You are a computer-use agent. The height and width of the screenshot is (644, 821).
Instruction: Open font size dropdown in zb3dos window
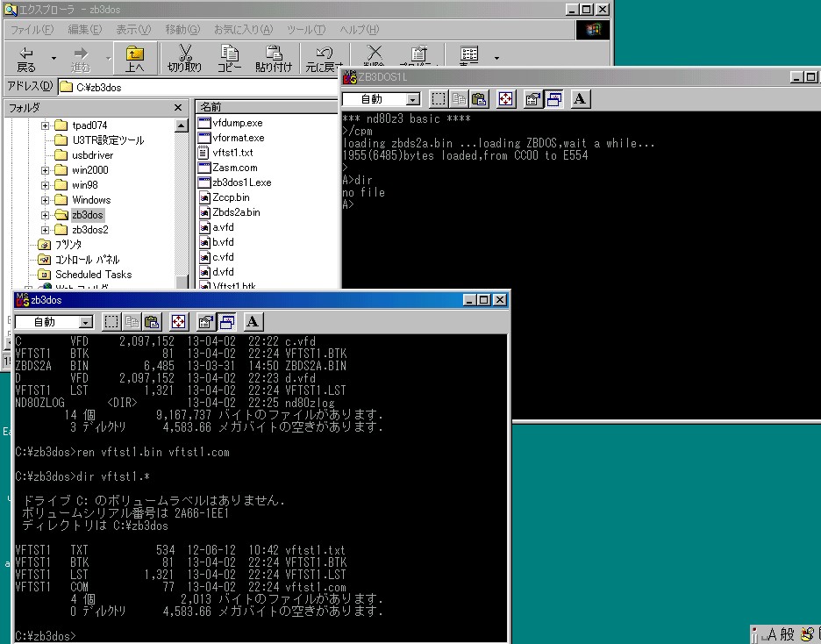pyautogui.click(x=86, y=322)
